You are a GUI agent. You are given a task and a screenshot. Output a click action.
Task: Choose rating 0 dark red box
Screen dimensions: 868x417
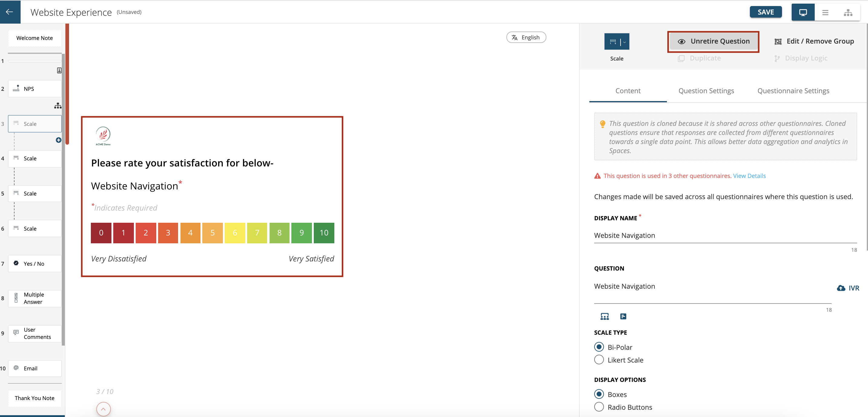(101, 233)
